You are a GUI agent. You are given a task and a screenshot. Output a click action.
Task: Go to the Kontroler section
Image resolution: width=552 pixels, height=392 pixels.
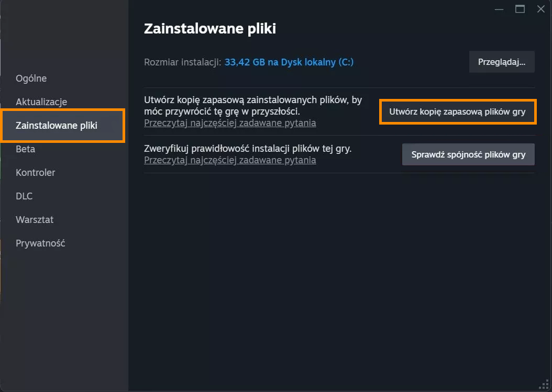35,172
